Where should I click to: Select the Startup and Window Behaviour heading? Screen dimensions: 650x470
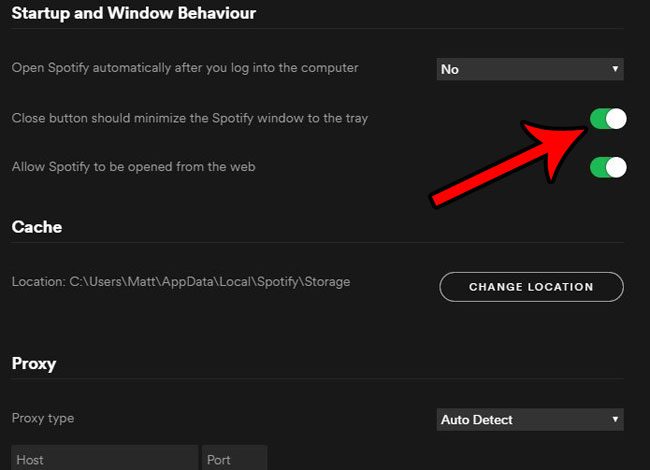(x=133, y=14)
